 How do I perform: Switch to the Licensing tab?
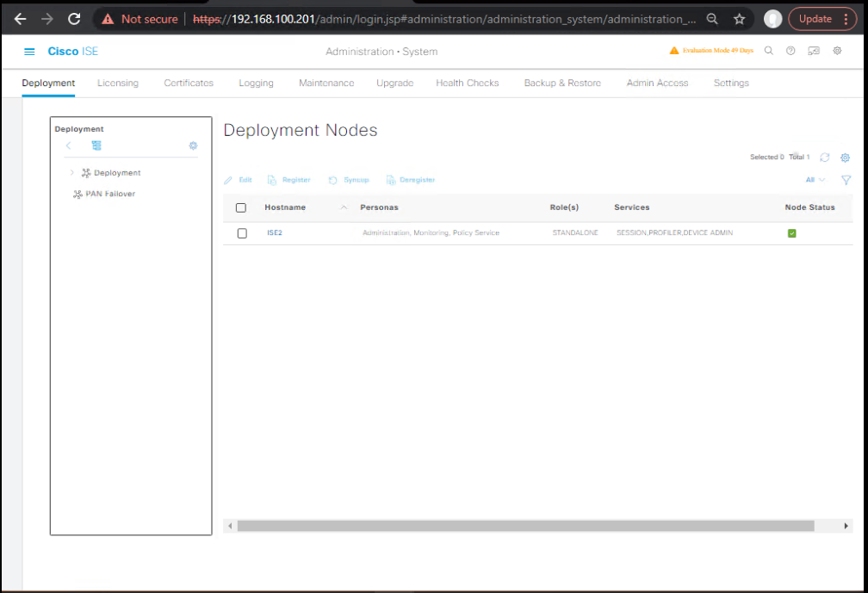point(118,83)
